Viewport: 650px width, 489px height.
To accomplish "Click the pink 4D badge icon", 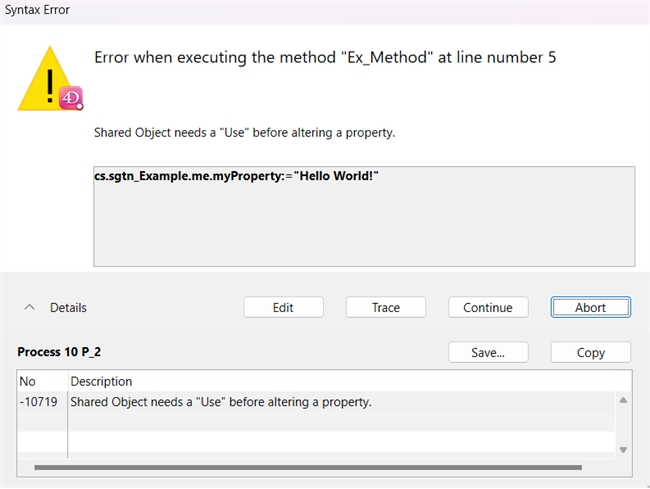I will (x=72, y=99).
